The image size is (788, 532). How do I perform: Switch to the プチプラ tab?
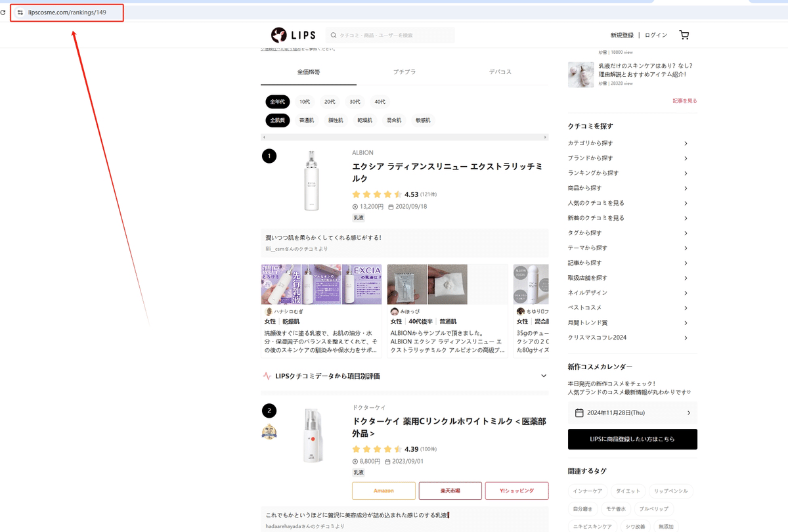click(405, 72)
